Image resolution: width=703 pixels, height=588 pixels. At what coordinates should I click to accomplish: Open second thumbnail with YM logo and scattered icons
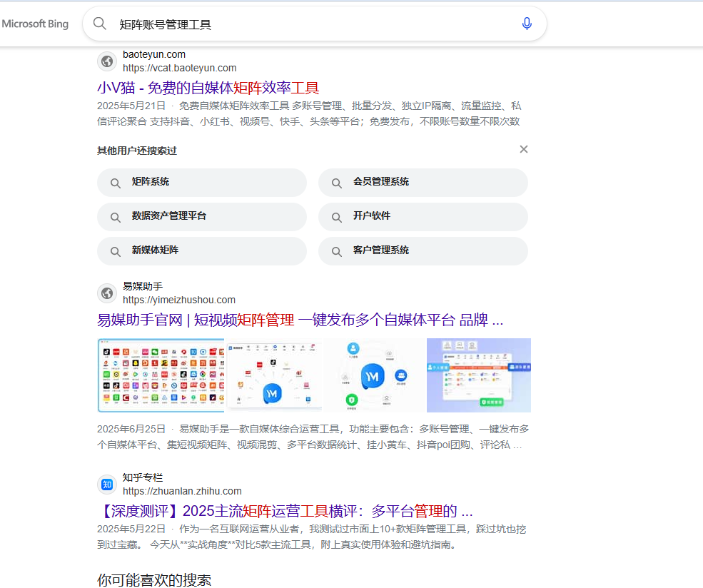point(273,375)
